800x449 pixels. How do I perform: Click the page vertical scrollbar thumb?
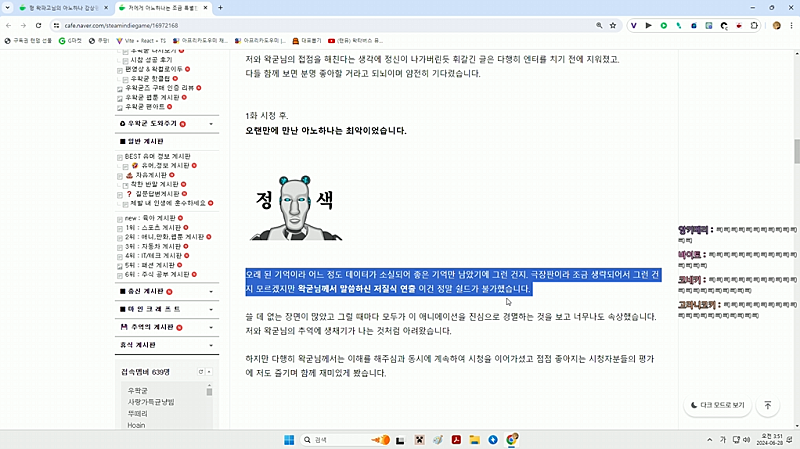796,152
